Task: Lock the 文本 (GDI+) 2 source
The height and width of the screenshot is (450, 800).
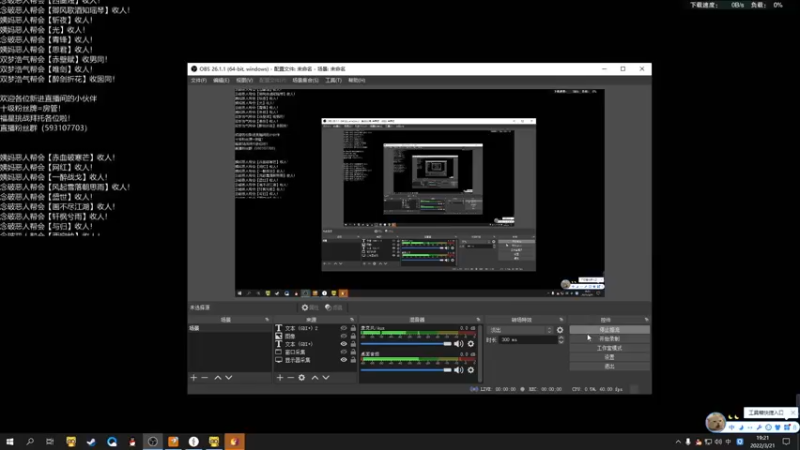Action: point(353,328)
